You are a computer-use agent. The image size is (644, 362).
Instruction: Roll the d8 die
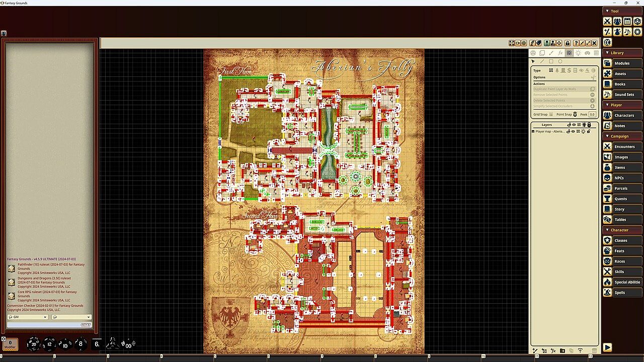[80, 344]
